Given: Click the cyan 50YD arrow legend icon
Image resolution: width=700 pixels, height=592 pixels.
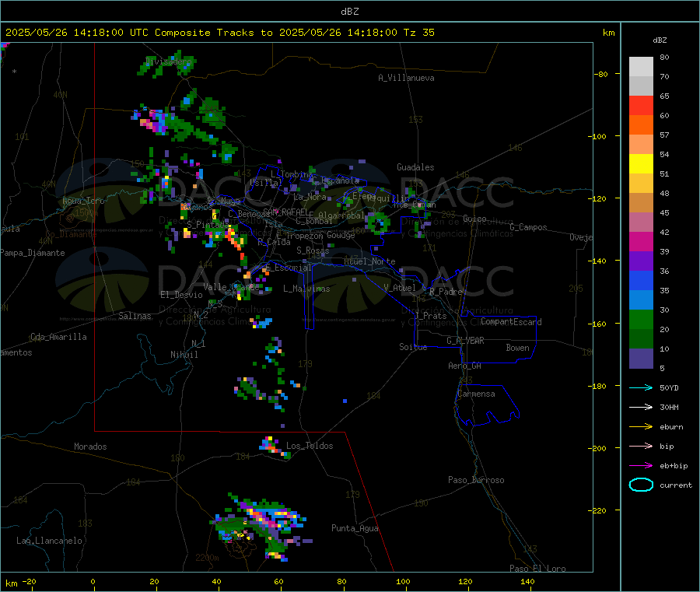Looking at the screenshot, I should click(x=641, y=387).
